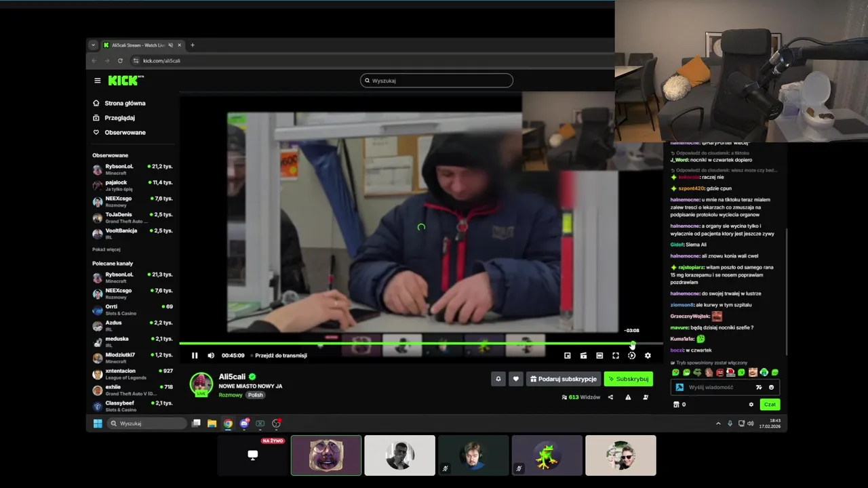868x488 pixels.
Task: Open the browser tab list dropdown
Action: 93,45
